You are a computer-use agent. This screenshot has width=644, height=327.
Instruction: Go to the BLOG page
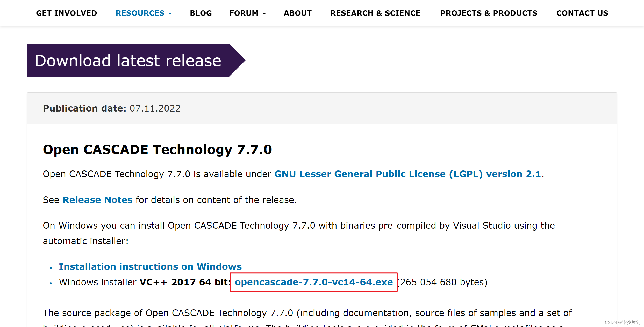pyautogui.click(x=201, y=13)
